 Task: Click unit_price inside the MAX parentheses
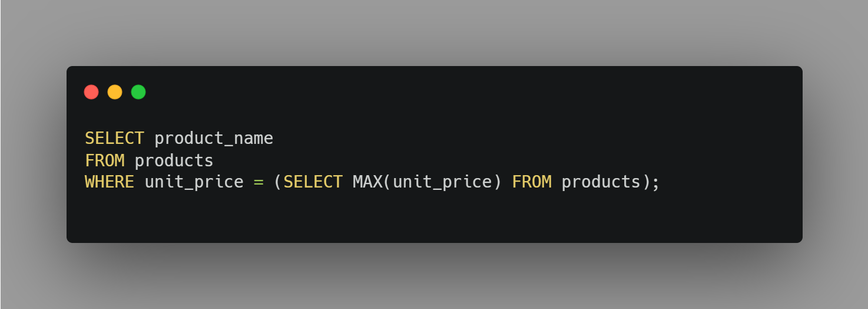pyautogui.click(x=442, y=182)
